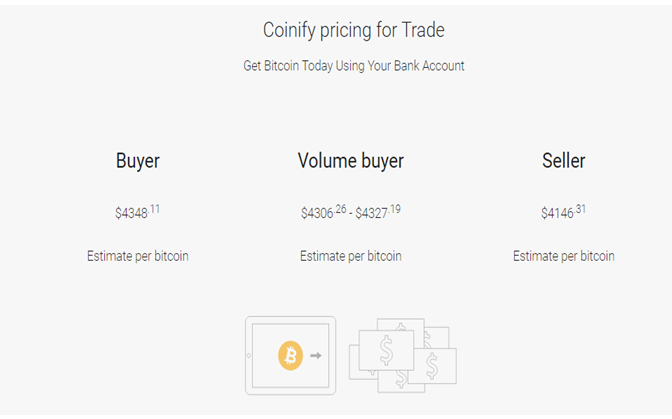The height and width of the screenshot is (419, 672).
Task: Click the tablet home button circle
Action: coord(249,356)
